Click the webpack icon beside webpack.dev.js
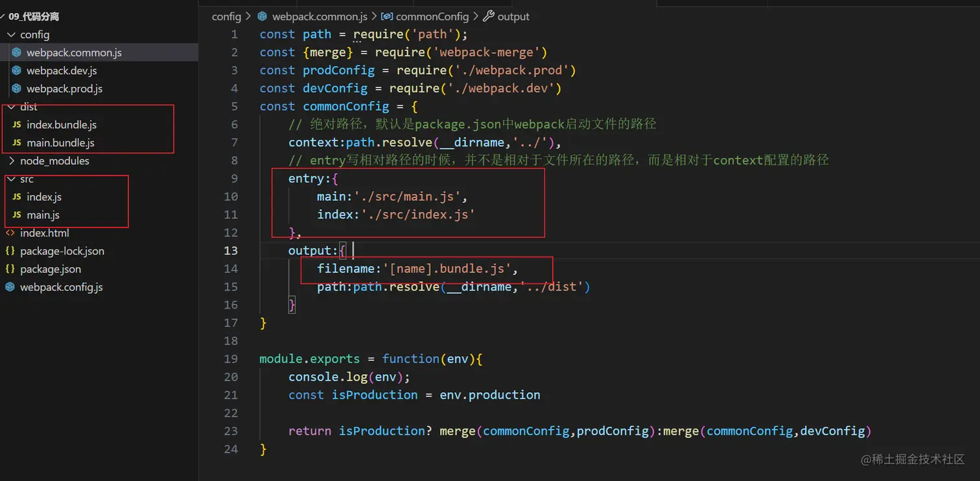 point(17,71)
